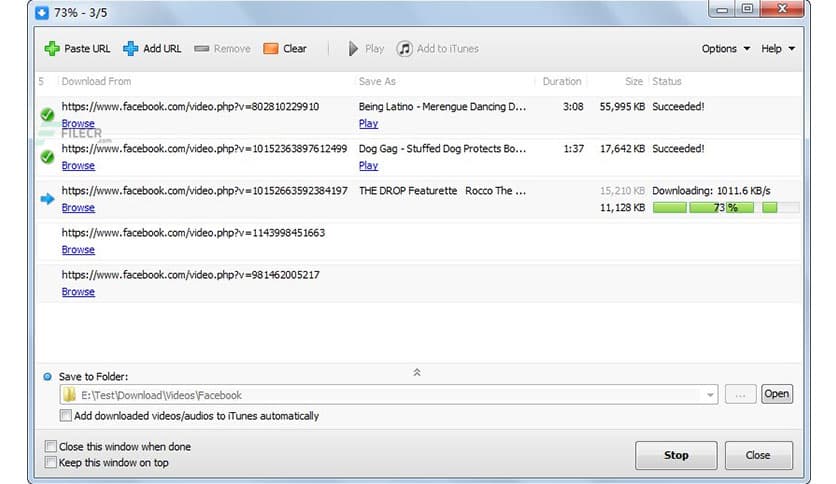The width and height of the screenshot is (836, 484).
Task: Click the Dog Gag - Stuffed Dog title
Action: (443, 149)
